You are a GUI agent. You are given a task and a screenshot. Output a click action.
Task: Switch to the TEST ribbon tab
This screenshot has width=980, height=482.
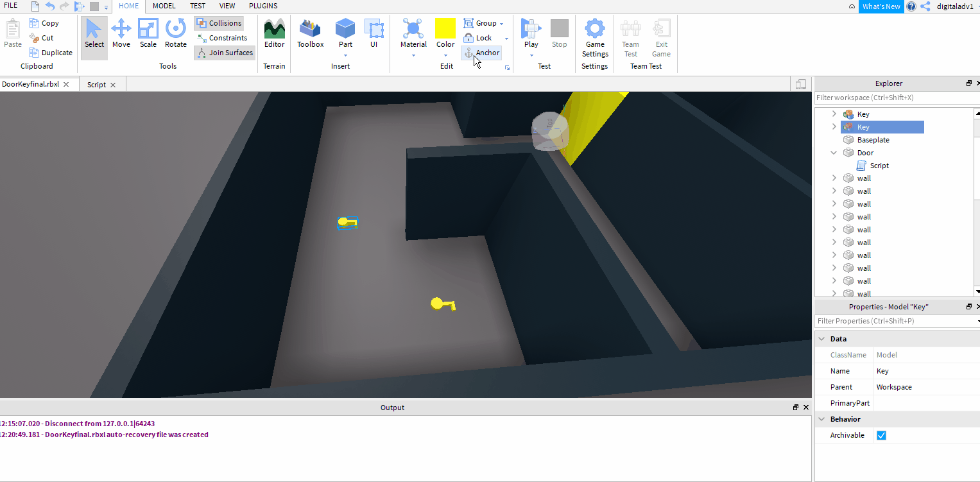click(198, 6)
